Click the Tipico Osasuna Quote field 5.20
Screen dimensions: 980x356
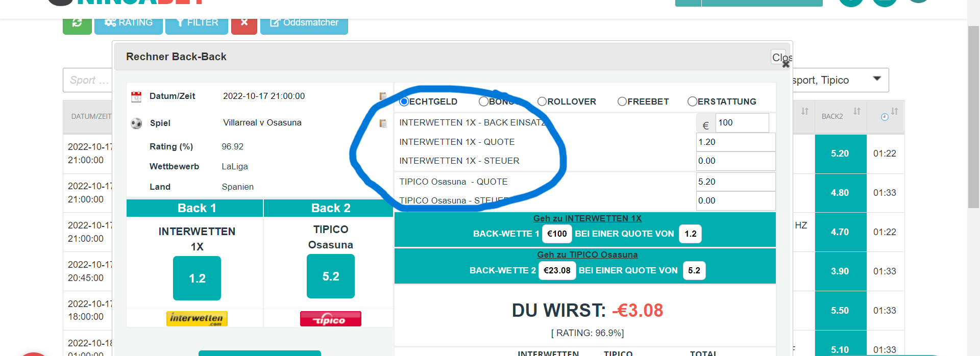(x=736, y=182)
